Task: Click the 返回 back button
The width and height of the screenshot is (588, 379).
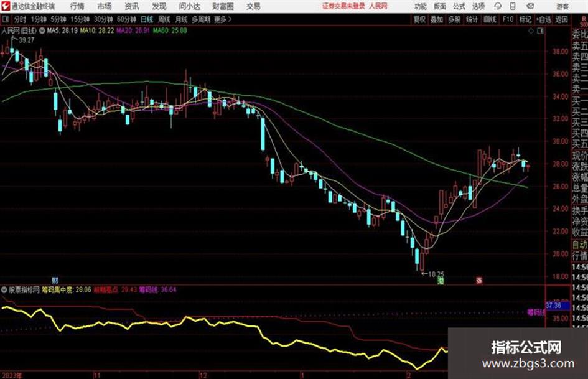Action: coord(561,19)
